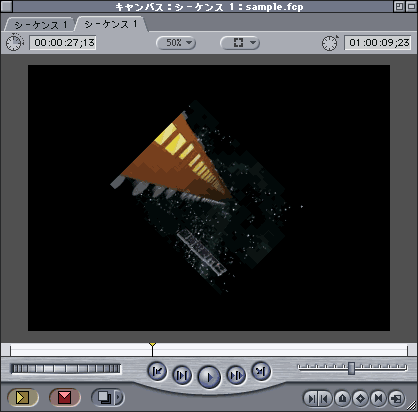Viewport: 418px width, 412px height.
Task: Click the Play In to Out button
Action: click(182, 375)
